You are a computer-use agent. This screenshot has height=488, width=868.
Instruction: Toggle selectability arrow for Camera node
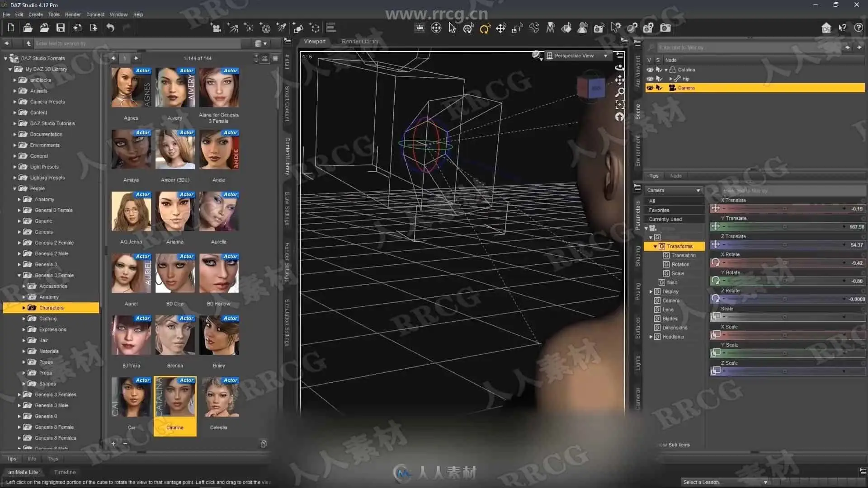point(659,88)
